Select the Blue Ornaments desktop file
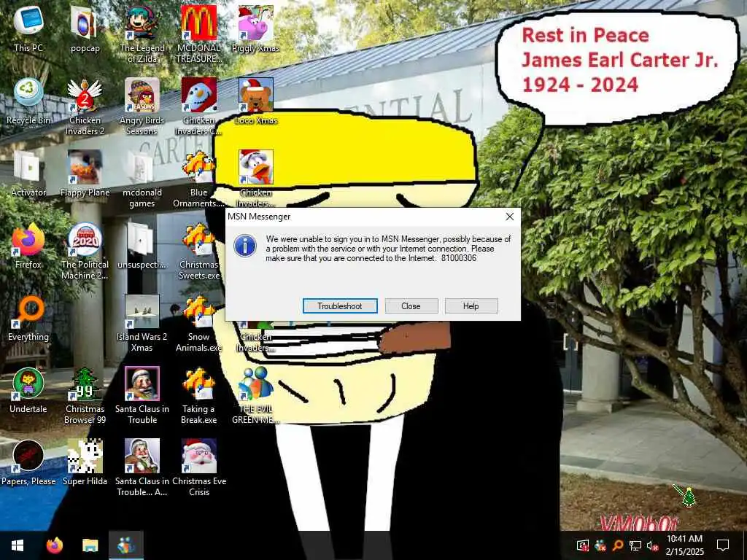Viewport: 747px width, 560px height. pyautogui.click(x=198, y=179)
